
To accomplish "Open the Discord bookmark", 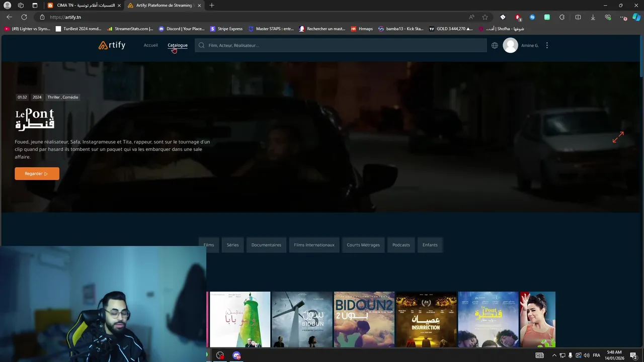I will 182,29.
